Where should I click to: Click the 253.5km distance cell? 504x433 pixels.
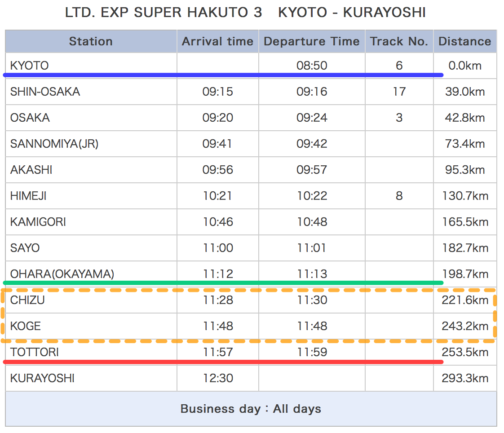(465, 352)
